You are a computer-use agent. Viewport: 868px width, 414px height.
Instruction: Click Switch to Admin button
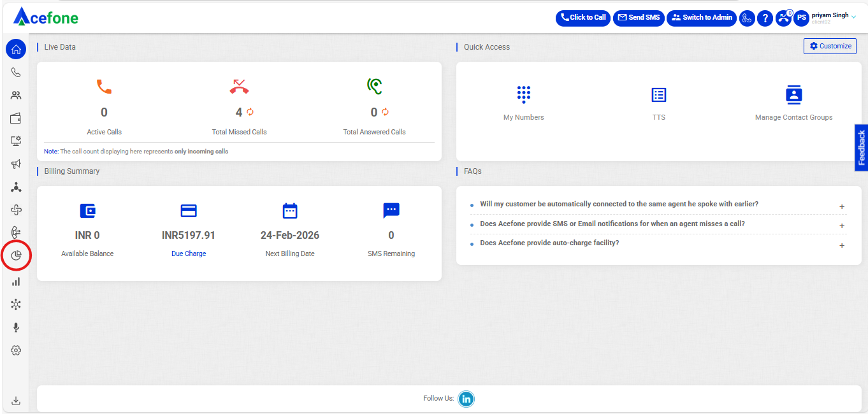(702, 18)
